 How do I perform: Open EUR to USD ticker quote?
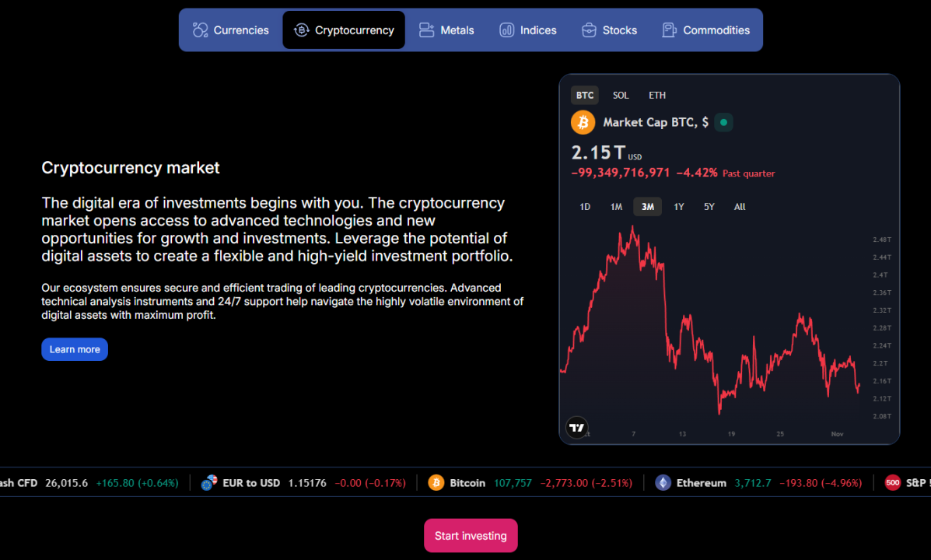[x=250, y=483]
